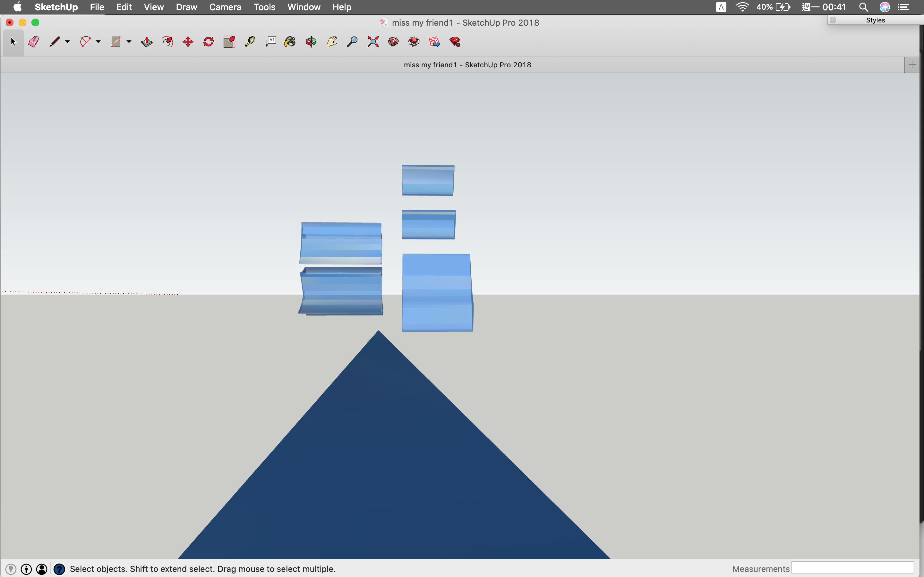Select the Paint Bucket tool

tap(290, 42)
